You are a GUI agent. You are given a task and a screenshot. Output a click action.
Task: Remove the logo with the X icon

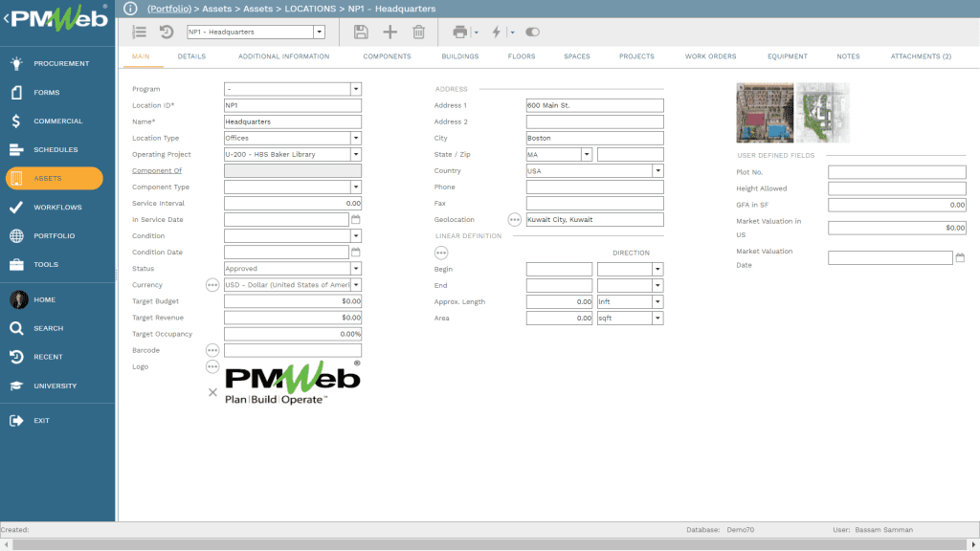pyautogui.click(x=212, y=392)
